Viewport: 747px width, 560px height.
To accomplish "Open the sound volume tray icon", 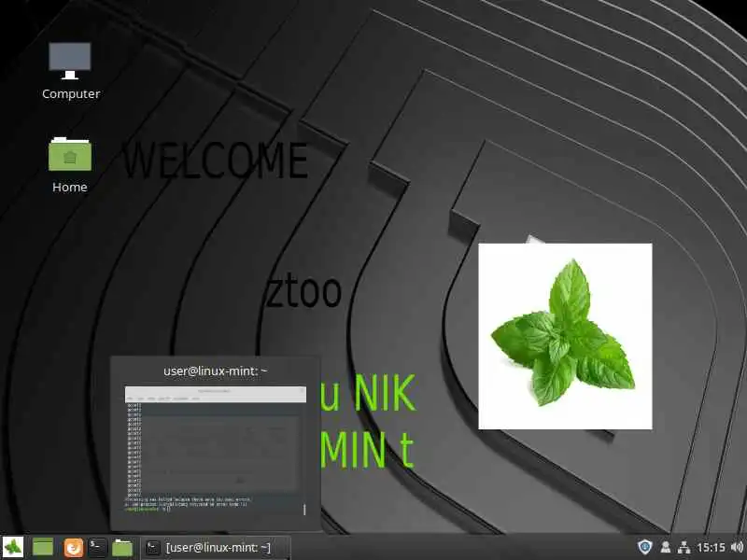I will [737, 547].
